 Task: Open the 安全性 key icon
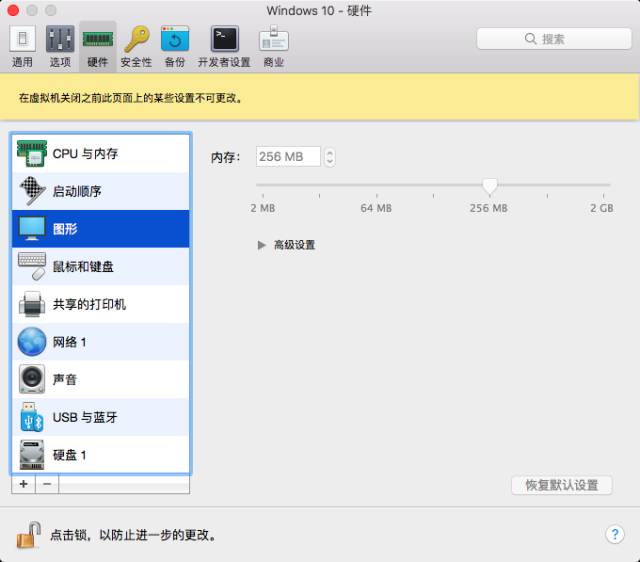(x=137, y=39)
